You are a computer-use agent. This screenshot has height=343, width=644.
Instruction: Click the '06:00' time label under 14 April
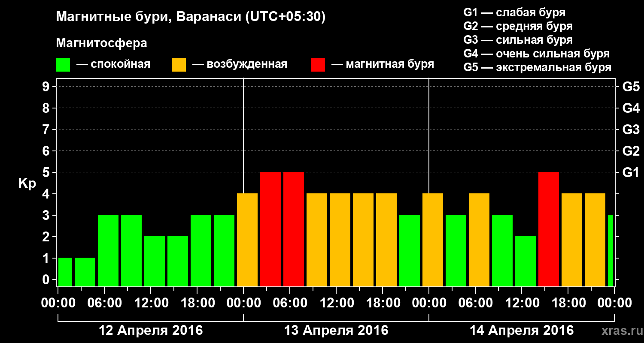475,303
